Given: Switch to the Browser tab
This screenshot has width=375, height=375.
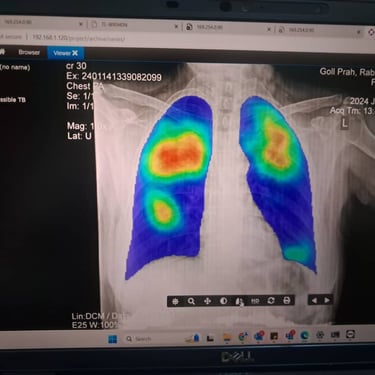Looking at the screenshot, I should pyautogui.click(x=29, y=52).
